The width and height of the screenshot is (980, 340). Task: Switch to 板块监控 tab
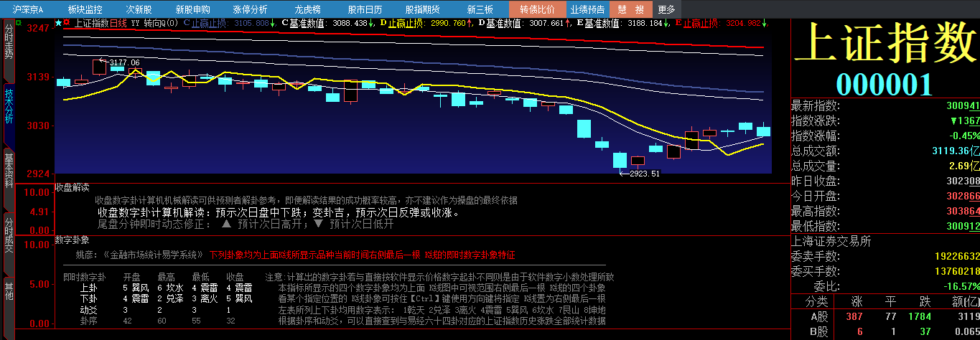coord(85,9)
